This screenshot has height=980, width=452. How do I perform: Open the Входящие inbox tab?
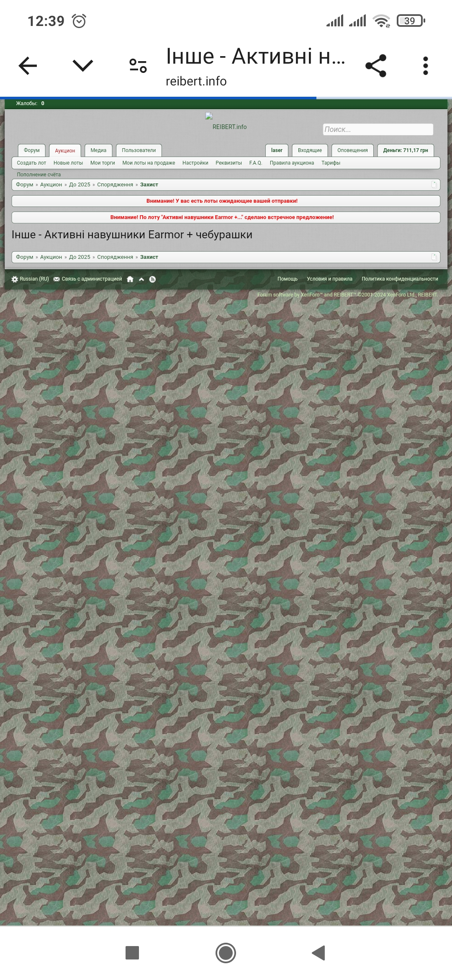(310, 150)
